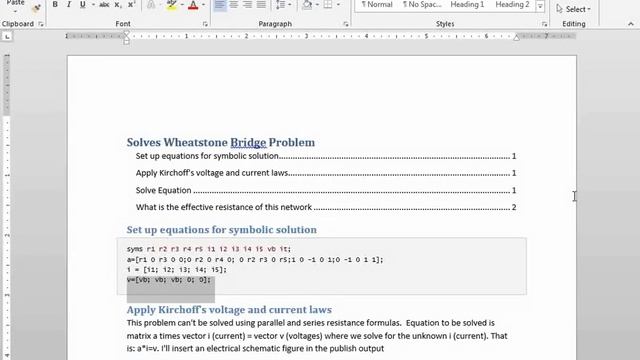Viewport: 640px width, 360px height.
Task: Open the Borders dropdown arrow
Action: [338, 4]
